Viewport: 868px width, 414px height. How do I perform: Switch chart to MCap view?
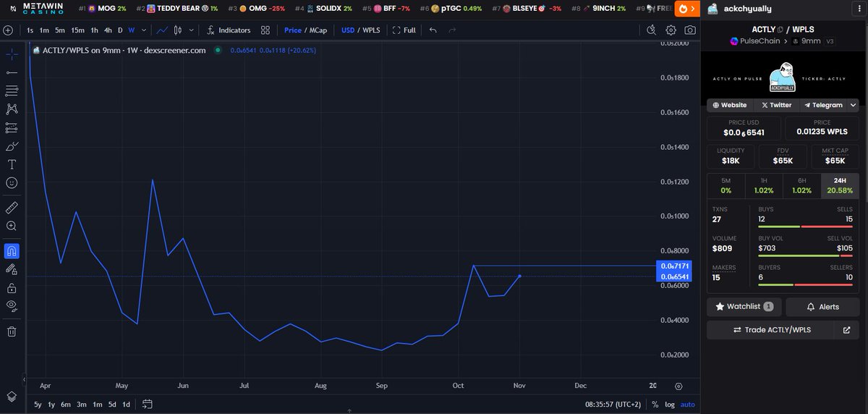coord(319,30)
